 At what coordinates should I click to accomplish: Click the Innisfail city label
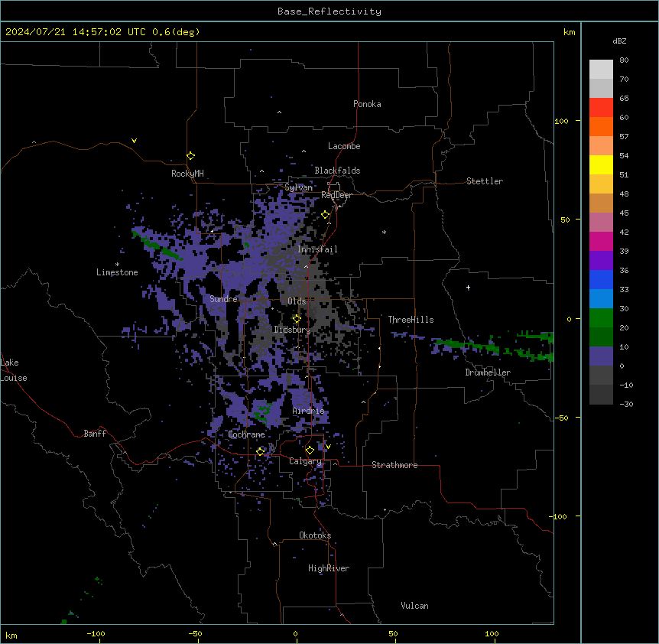(x=317, y=249)
